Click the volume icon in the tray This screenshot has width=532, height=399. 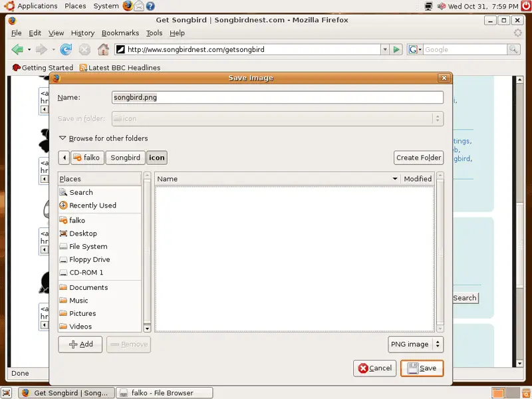(x=442, y=6)
